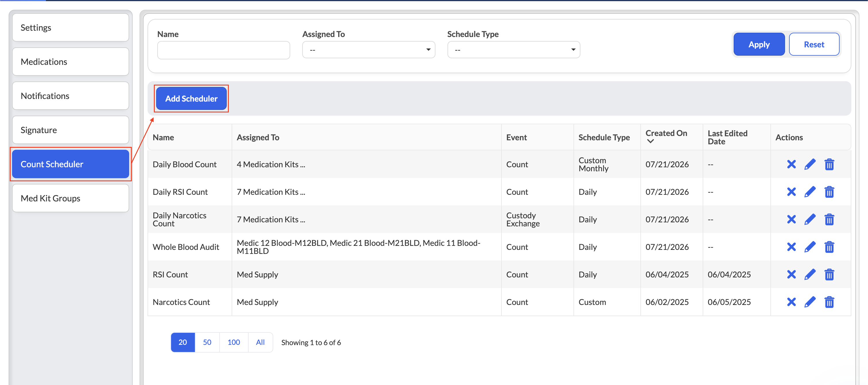This screenshot has width=868, height=385.
Task: Deactivate the Daily Blood Count scheduler X icon
Action: coord(791,164)
